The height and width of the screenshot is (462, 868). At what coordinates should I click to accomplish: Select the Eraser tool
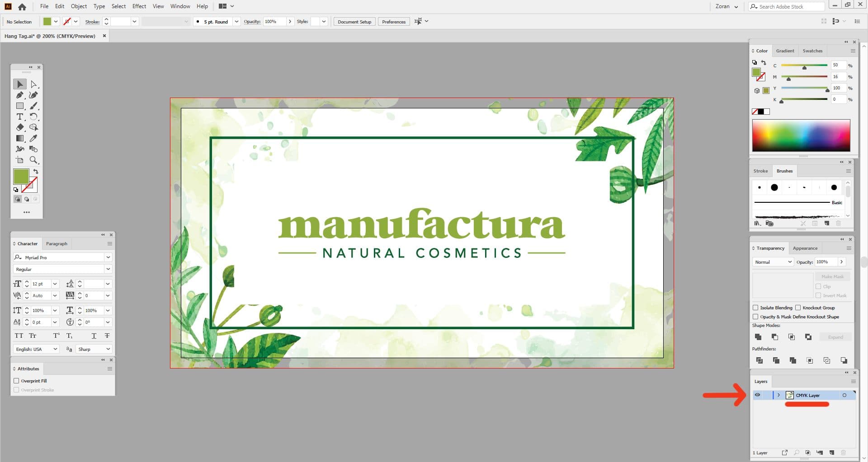coord(20,127)
